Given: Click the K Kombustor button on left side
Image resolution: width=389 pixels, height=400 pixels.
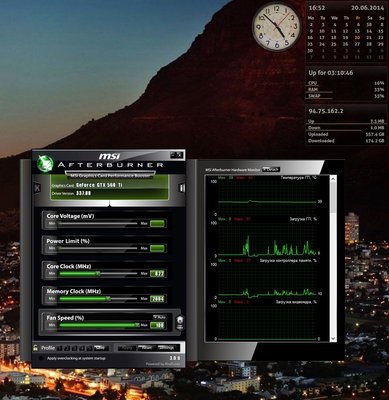Looking at the screenshot, I should tap(37, 188).
